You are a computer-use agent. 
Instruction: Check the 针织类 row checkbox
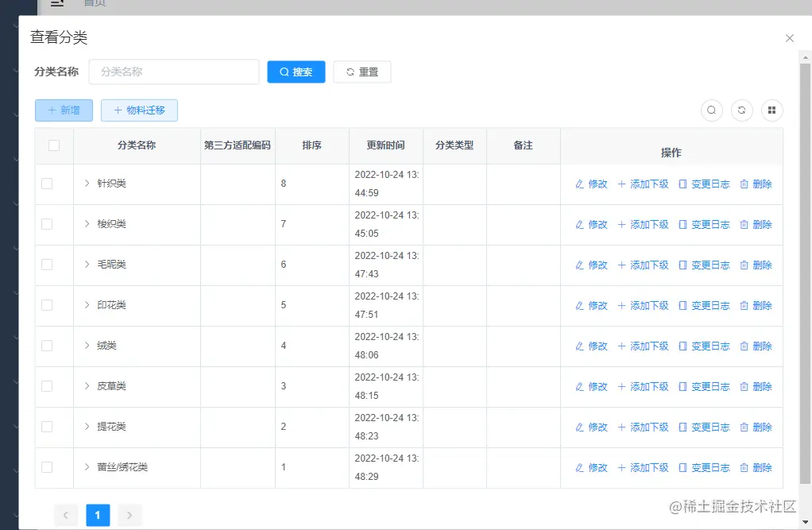(47, 184)
